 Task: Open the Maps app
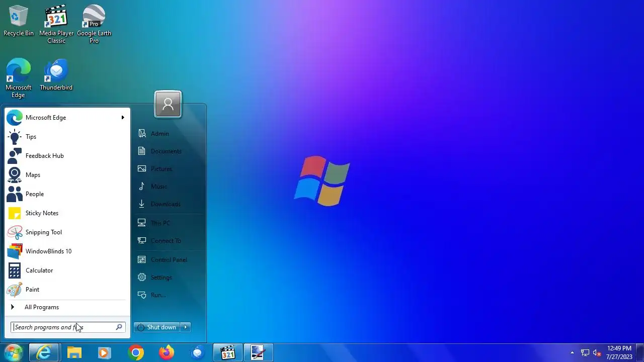67,175
